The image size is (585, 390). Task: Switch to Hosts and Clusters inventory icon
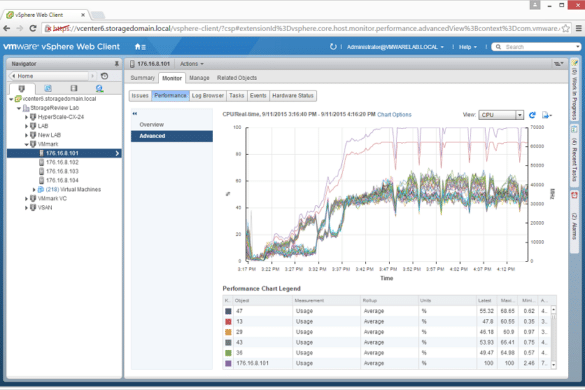(22, 88)
